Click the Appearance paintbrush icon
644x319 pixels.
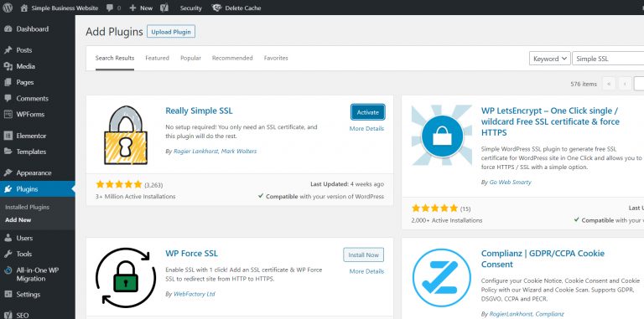[x=8, y=172]
